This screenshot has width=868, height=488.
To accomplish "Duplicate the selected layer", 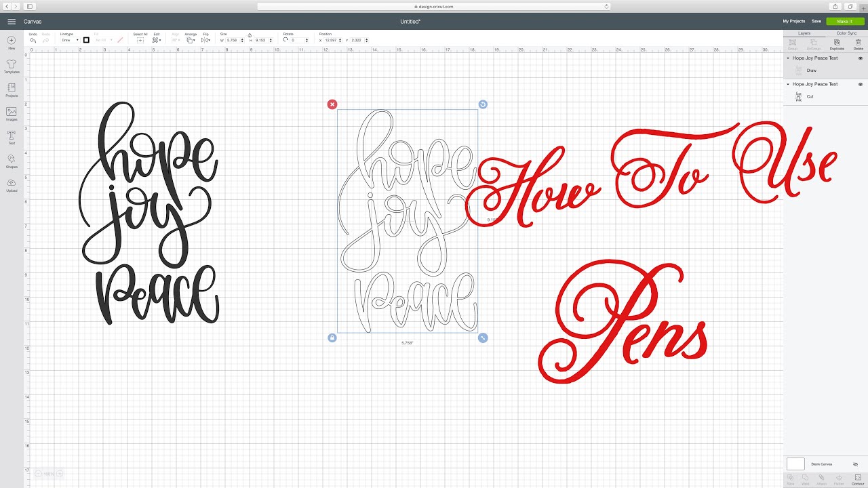I will pyautogui.click(x=837, y=44).
